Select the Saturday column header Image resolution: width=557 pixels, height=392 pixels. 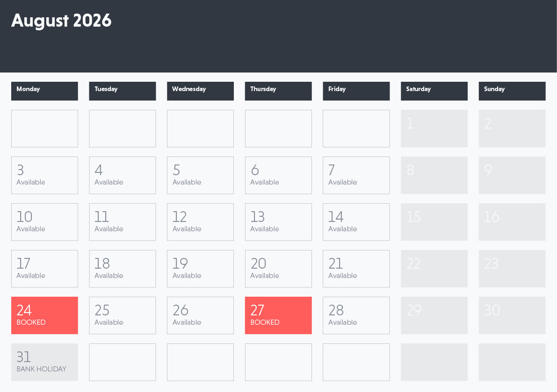point(434,91)
